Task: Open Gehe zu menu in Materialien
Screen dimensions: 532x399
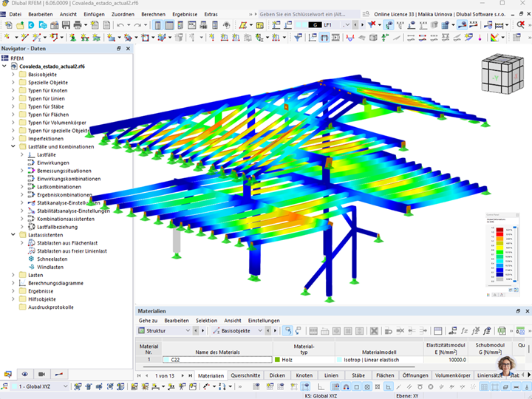Action: pyautogui.click(x=148, y=321)
